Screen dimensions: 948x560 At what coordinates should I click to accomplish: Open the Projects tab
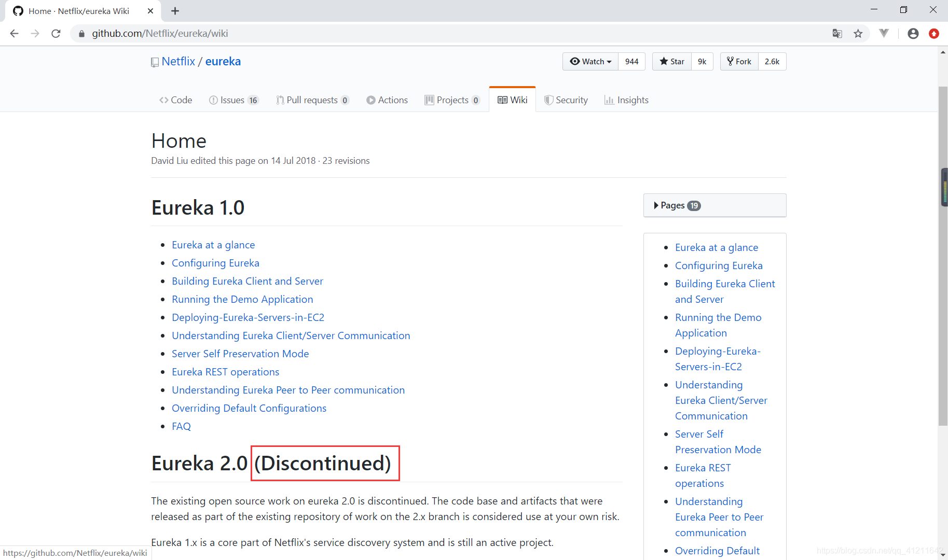pos(452,100)
